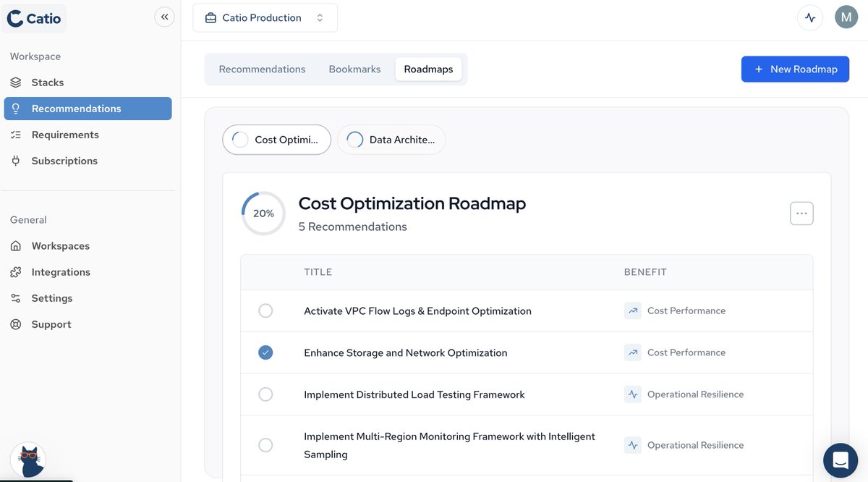The height and width of the screenshot is (482, 868).
Task: Create a New Roadmap
Action: 795,69
